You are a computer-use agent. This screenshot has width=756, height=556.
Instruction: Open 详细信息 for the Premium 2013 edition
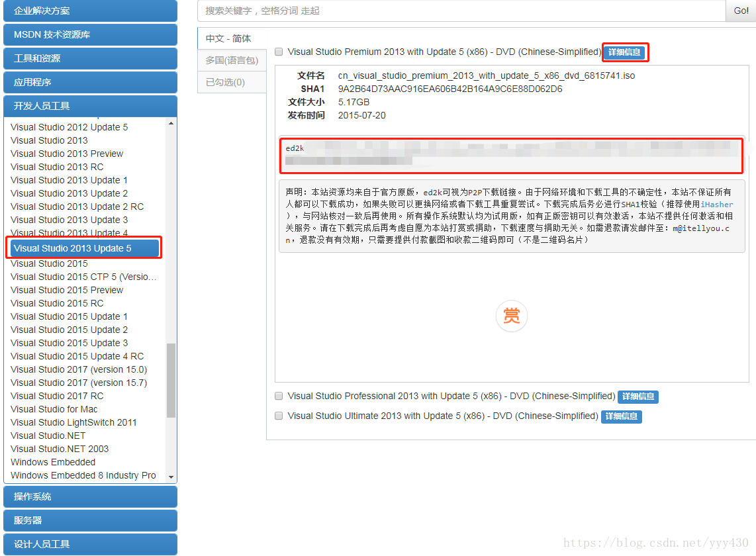(624, 52)
